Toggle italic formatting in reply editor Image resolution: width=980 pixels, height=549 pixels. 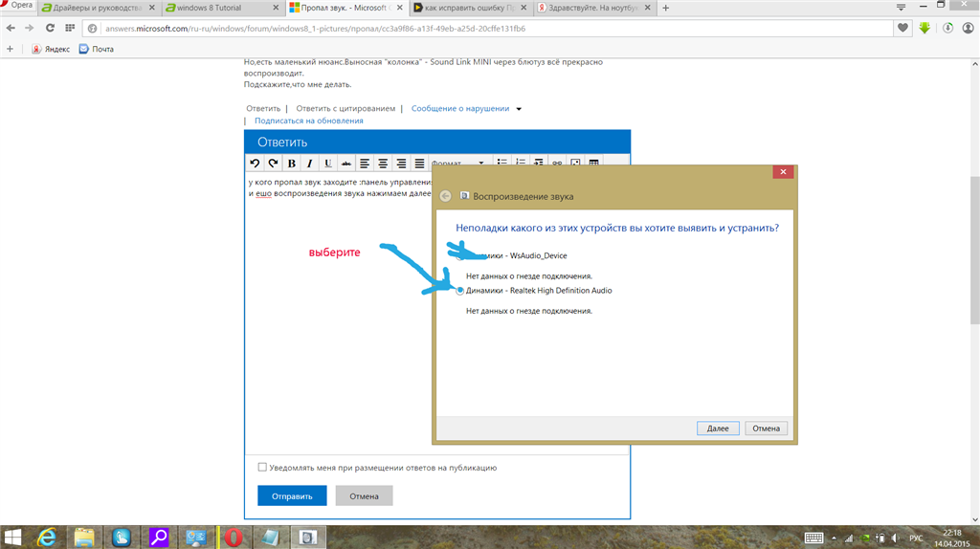click(309, 163)
